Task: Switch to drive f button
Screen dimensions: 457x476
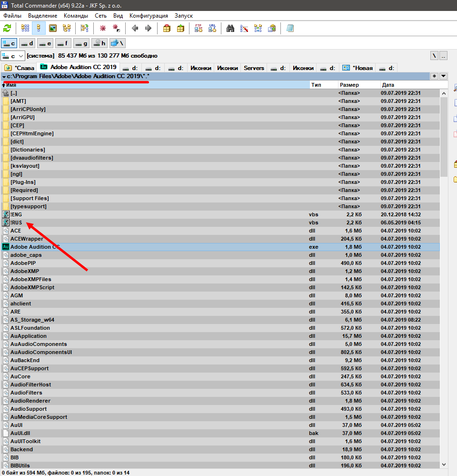Action: (63, 43)
